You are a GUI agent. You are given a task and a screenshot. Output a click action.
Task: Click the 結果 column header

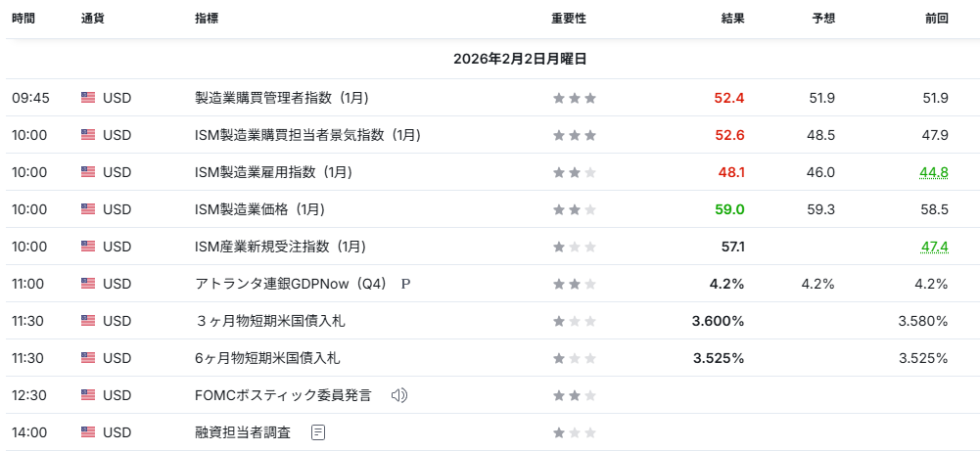pyautogui.click(x=732, y=19)
